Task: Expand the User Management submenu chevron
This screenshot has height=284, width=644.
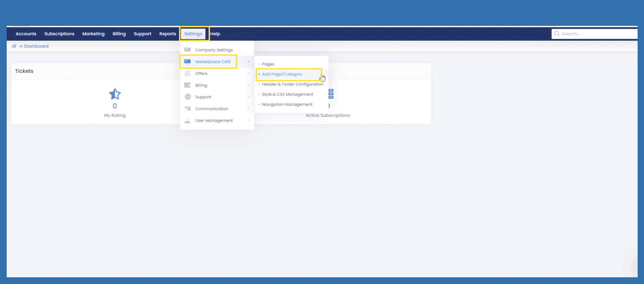Action: click(249, 121)
